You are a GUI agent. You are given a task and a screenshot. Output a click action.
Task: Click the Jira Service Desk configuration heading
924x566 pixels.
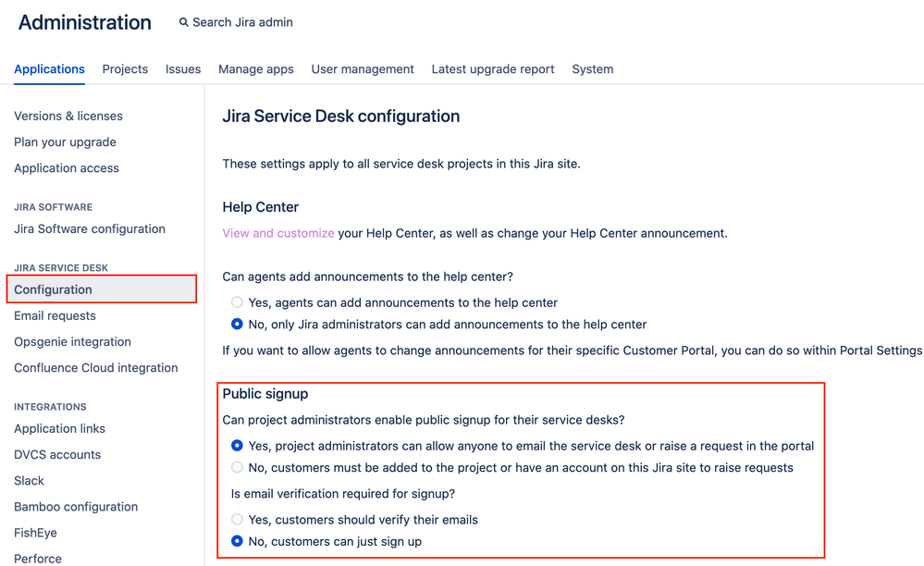pos(340,116)
